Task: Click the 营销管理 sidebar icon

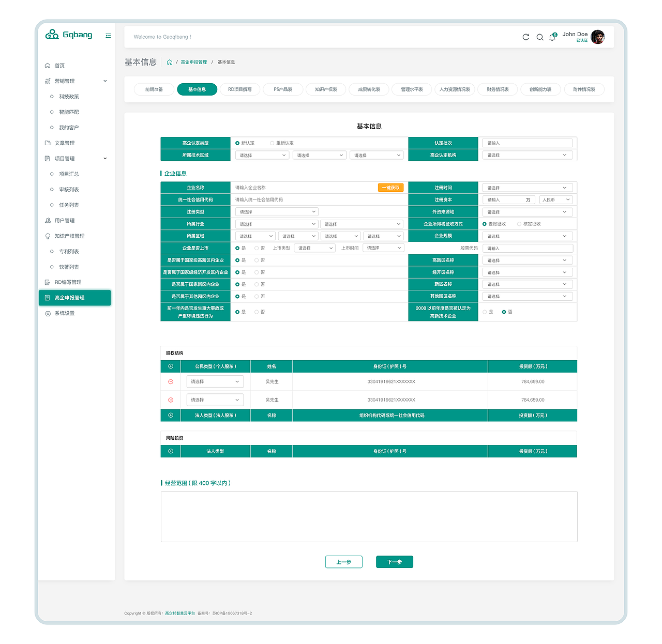Action: tap(48, 81)
